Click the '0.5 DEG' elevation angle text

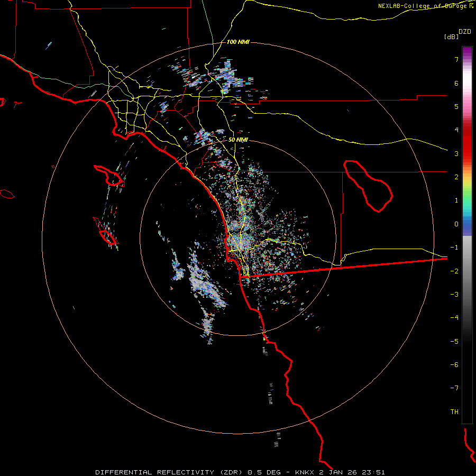[264, 472]
